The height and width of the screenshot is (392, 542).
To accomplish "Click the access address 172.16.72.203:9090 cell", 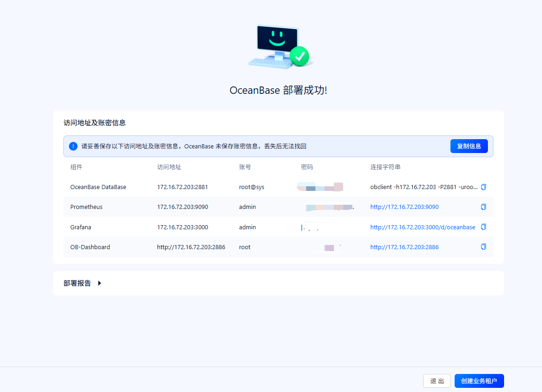I will click(x=183, y=207).
